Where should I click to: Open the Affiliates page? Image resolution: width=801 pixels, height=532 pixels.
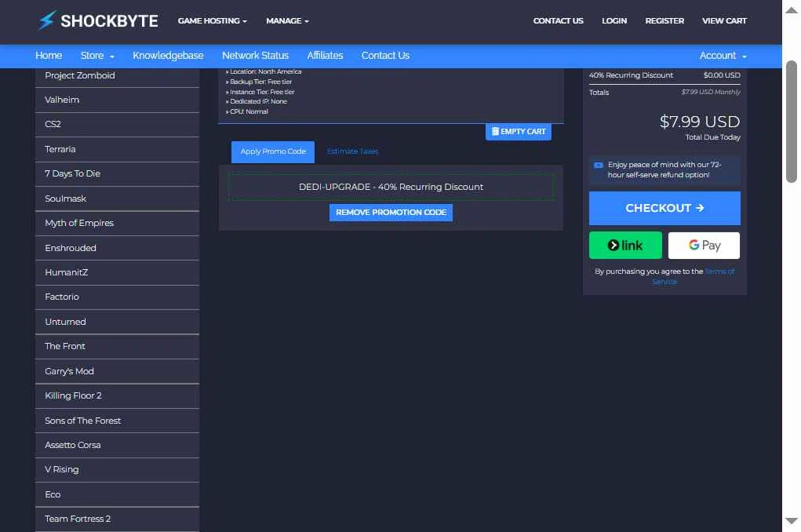coord(325,56)
